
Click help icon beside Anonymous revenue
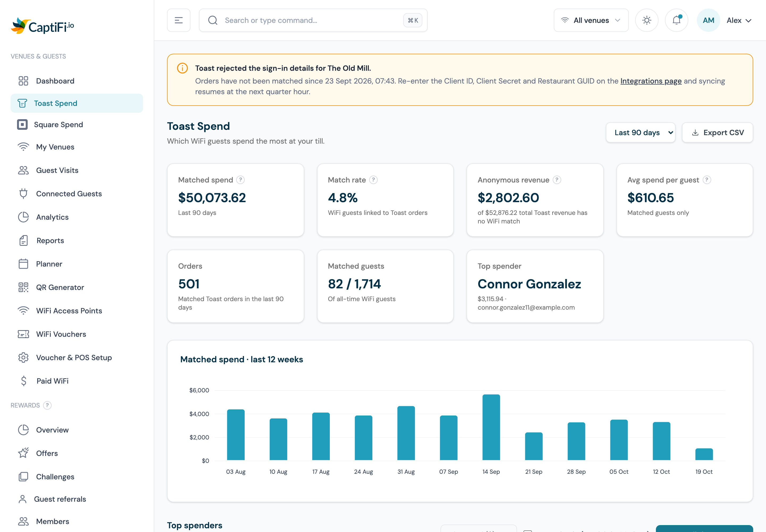pos(557,180)
